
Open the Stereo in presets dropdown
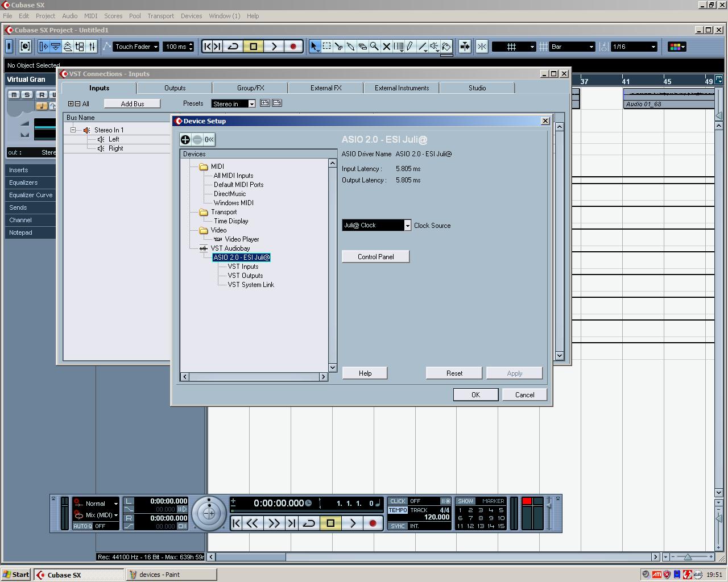[233, 103]
